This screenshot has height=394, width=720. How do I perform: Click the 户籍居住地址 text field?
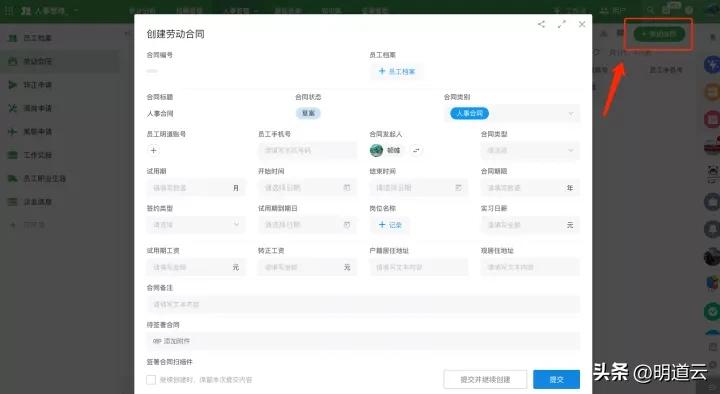[419, 267]
